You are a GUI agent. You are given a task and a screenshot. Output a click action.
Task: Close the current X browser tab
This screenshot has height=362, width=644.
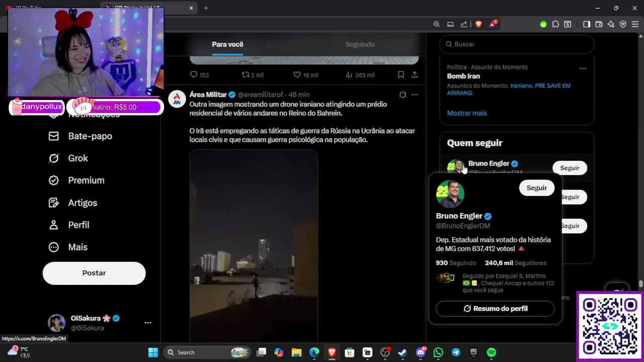(191, 8)
